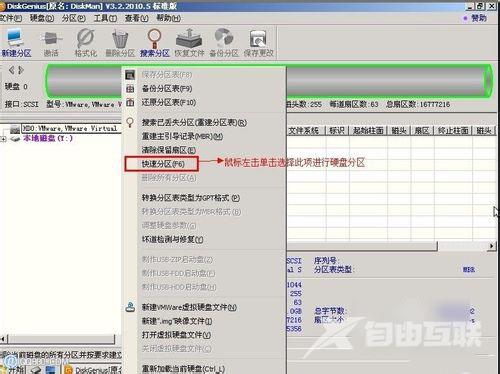This screenshot has height=374, width=500.
Task: Click the next disk right arrow
Action: click(x=21, y=70)
